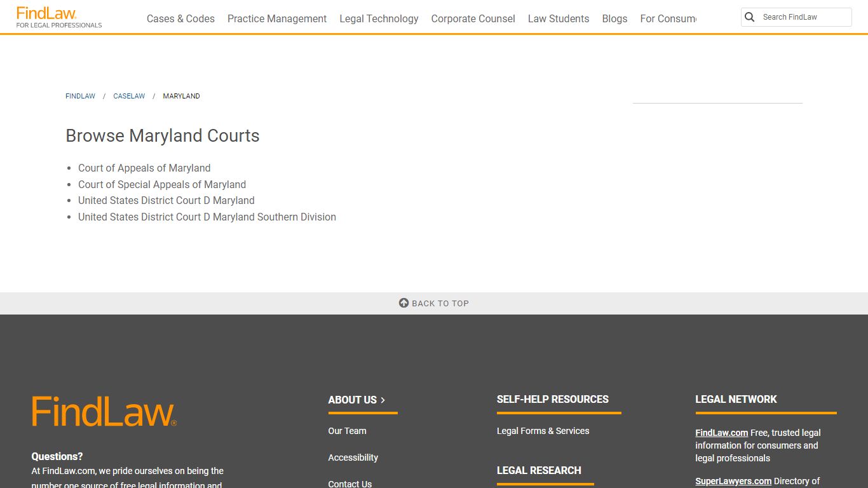868x488 pixels.
Task: Open Contact Us footer link
Action: (350, 484)
